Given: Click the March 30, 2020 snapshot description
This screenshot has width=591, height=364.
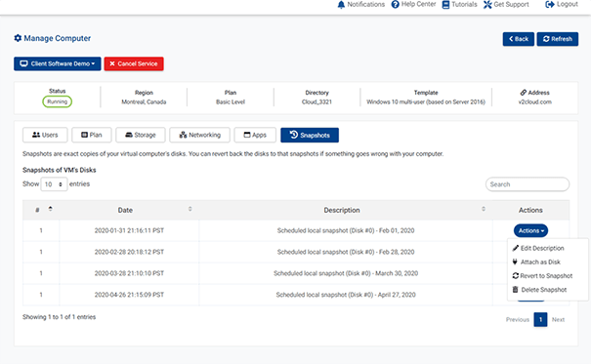Looking at the screenshot, I should click(346, 273).
